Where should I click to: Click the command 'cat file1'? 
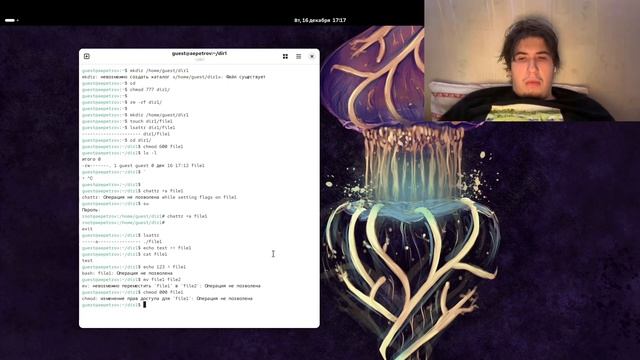(155, 254)
